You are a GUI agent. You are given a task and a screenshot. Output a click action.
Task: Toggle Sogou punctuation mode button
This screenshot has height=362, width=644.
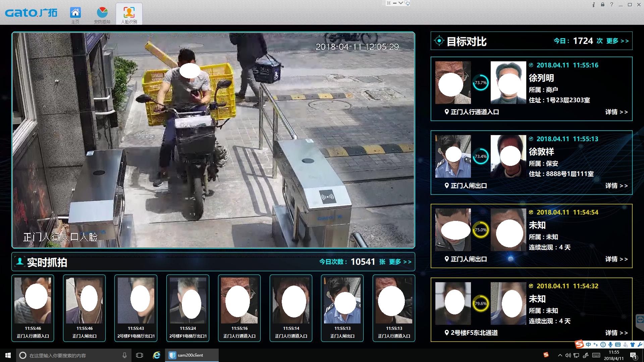tap(596, 345)
